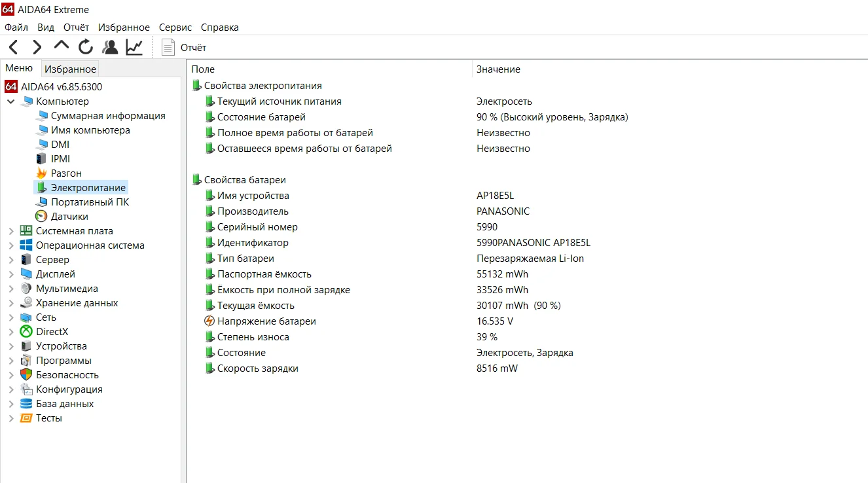Expand the Тесты tree node
The width and height of the screenshot is (868, 483).
point(11,418)
